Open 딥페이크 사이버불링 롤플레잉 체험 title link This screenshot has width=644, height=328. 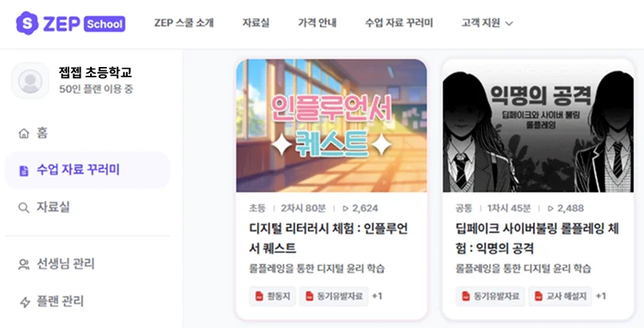click(537, 239)
